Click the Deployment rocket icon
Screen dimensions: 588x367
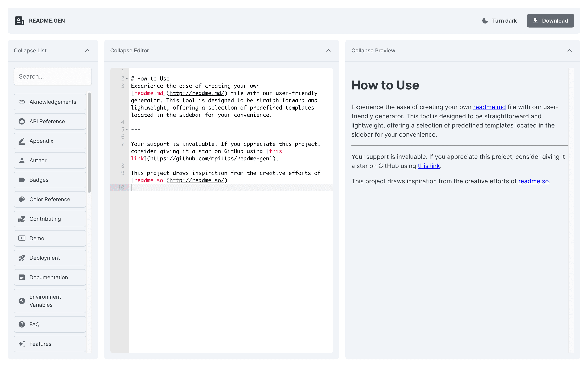(x=22, y=258)
